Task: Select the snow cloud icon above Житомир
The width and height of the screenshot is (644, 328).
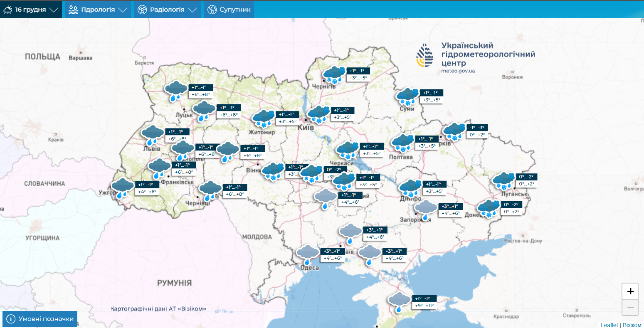Action: [264, 118]
